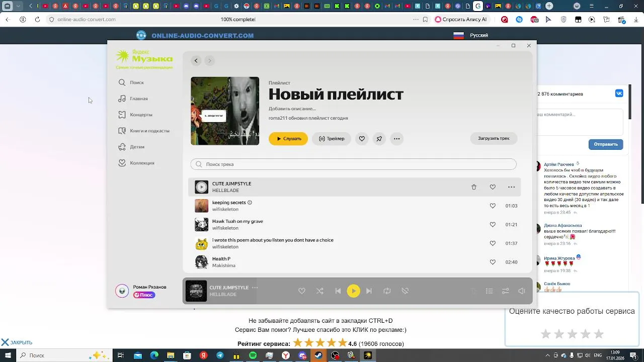
Task: Open Концерты section
Action: [135, 115]
